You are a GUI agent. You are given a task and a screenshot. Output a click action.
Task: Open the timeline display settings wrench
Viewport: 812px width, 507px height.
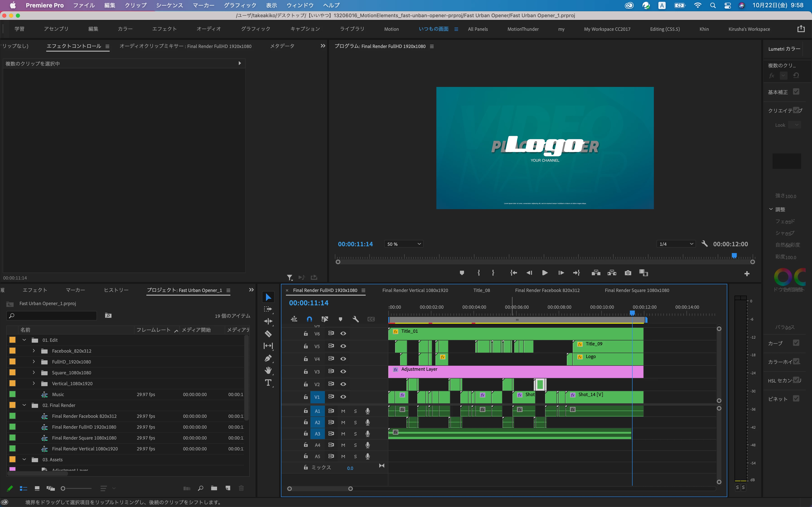pos(356,319)
